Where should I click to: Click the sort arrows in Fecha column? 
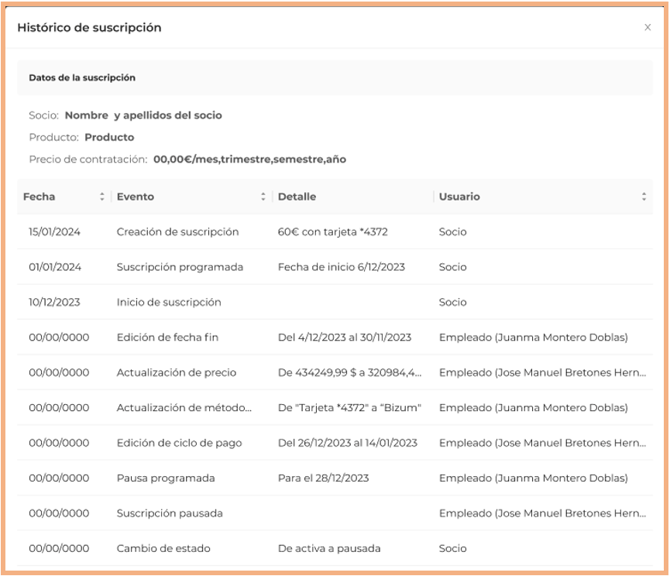tap(102, 197)
